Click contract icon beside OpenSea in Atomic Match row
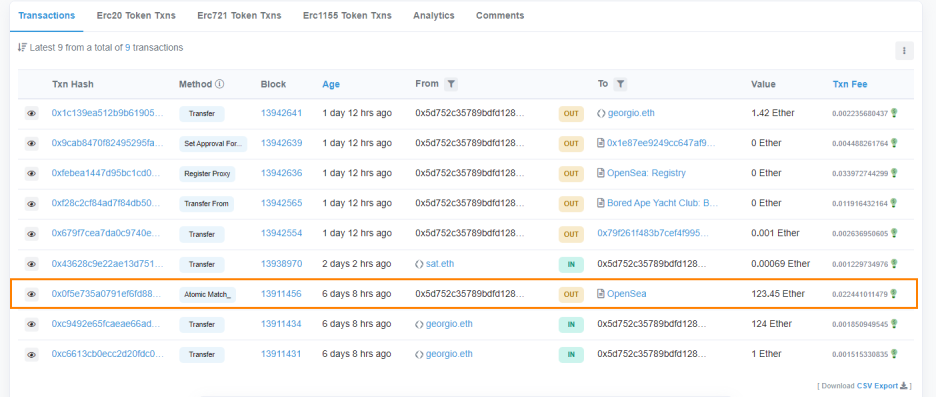 point(601,294)
